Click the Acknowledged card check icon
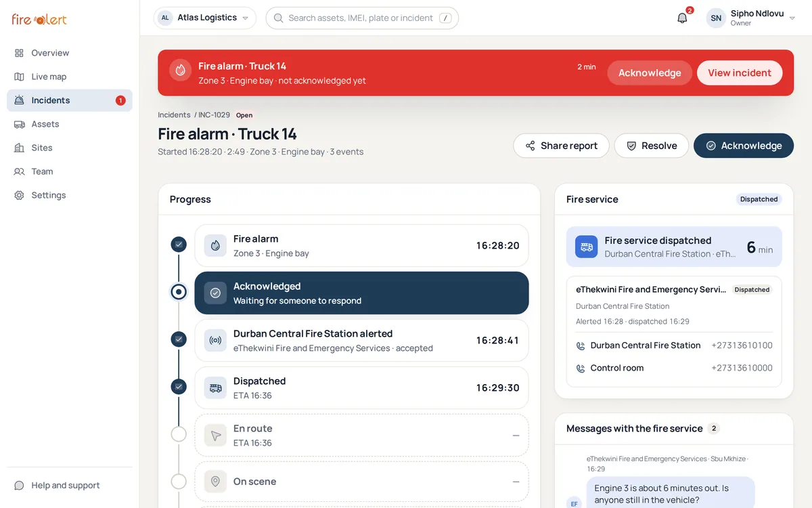This screenshot has width=812, height=508. point(215,293)
